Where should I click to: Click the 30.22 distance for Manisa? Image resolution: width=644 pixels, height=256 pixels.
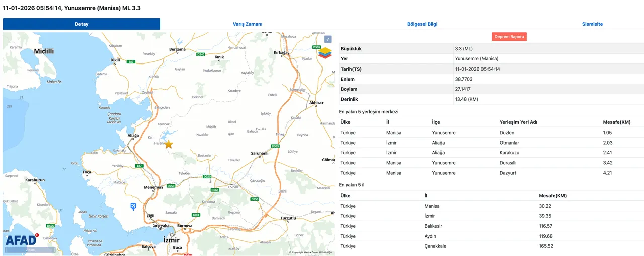coord(545,206)
